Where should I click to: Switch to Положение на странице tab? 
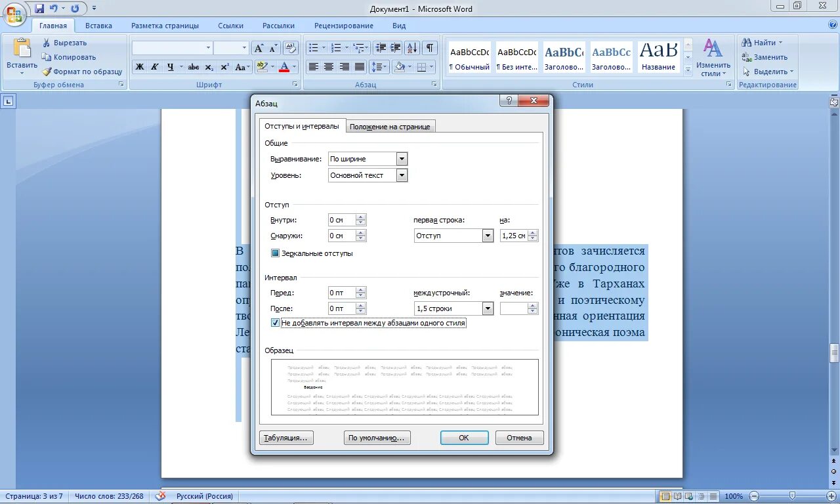pyautogui.click(x=390, y=127)
